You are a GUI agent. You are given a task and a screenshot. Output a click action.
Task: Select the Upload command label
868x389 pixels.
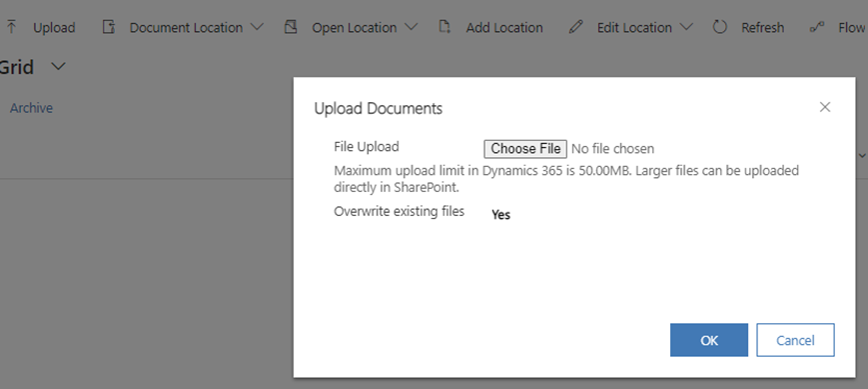tap(54, 28)
